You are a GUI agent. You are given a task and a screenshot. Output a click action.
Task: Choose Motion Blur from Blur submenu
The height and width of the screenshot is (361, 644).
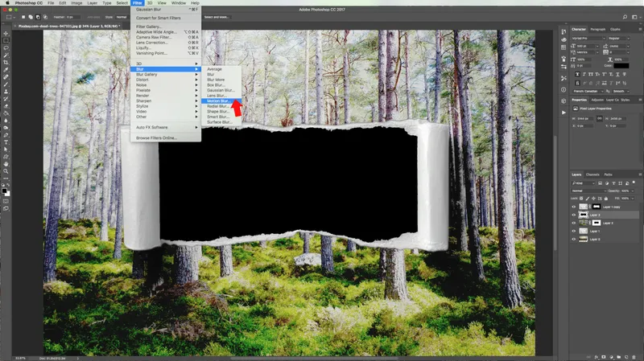click(x=221, y=101)
